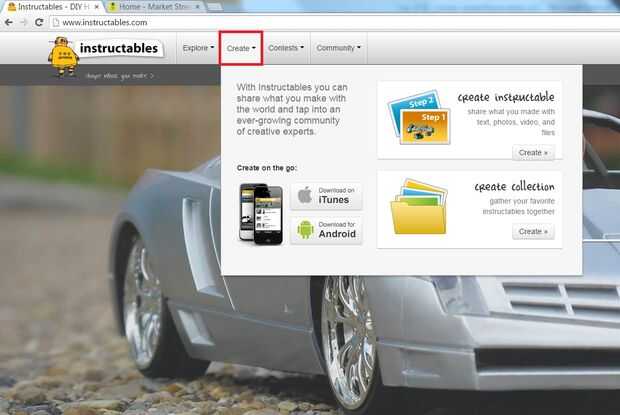Click the browser Back arrow
620x415 pixels.
[9, 23]
